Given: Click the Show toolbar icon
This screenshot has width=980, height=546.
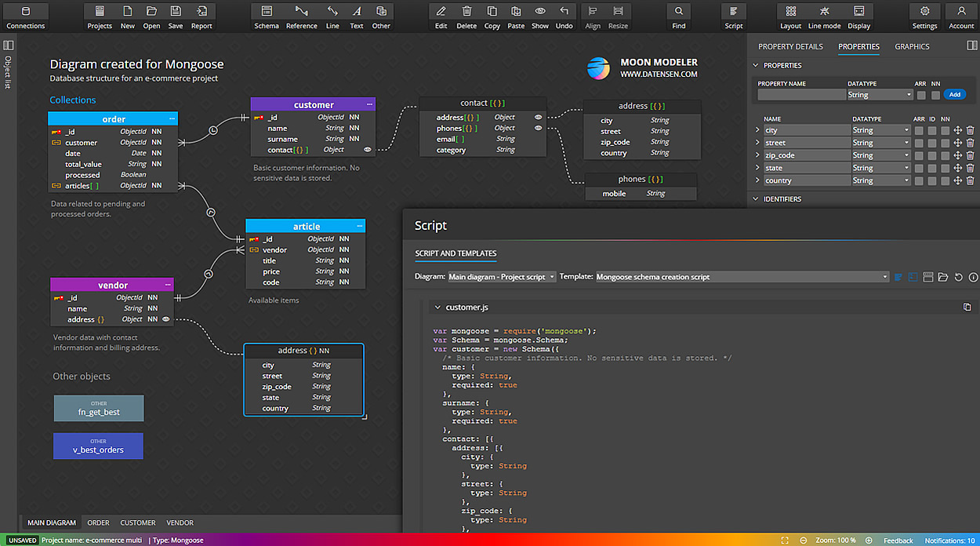Looking at the screenshot, I should pos(540,16).
